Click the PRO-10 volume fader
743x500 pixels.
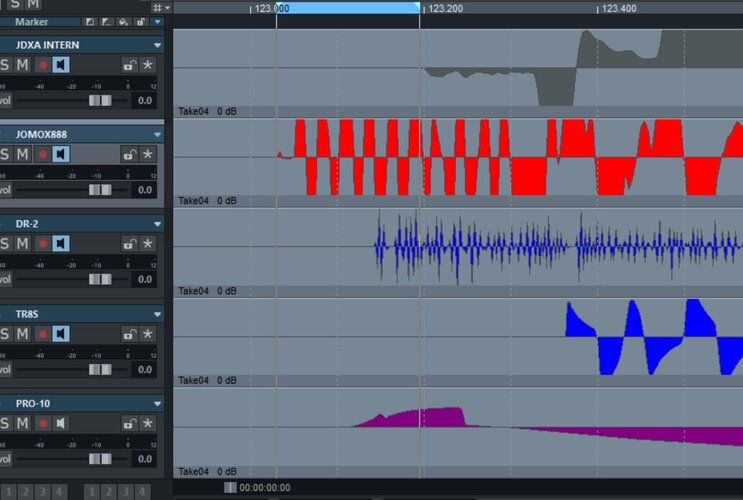(x=100, y=459)
